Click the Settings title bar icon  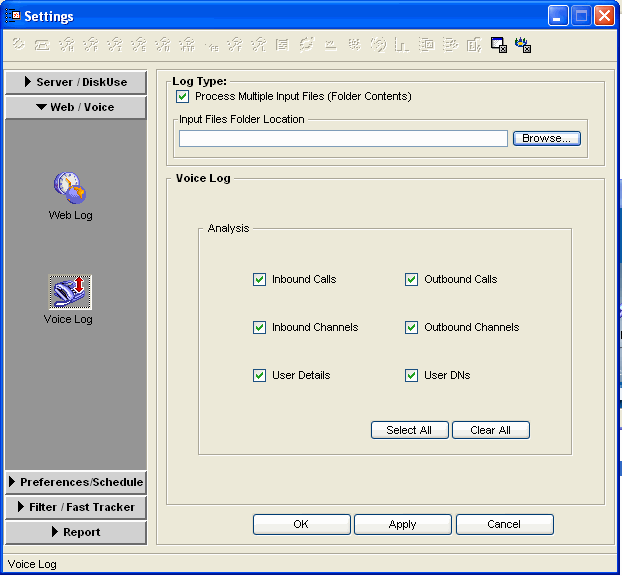pyautogui.click(x=14, y=16)
